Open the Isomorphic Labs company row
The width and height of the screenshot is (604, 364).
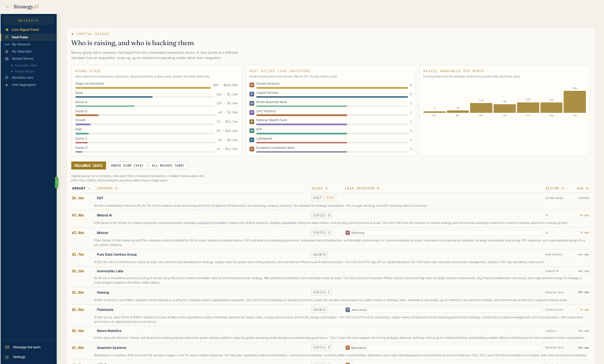click(x=331, y=277)
